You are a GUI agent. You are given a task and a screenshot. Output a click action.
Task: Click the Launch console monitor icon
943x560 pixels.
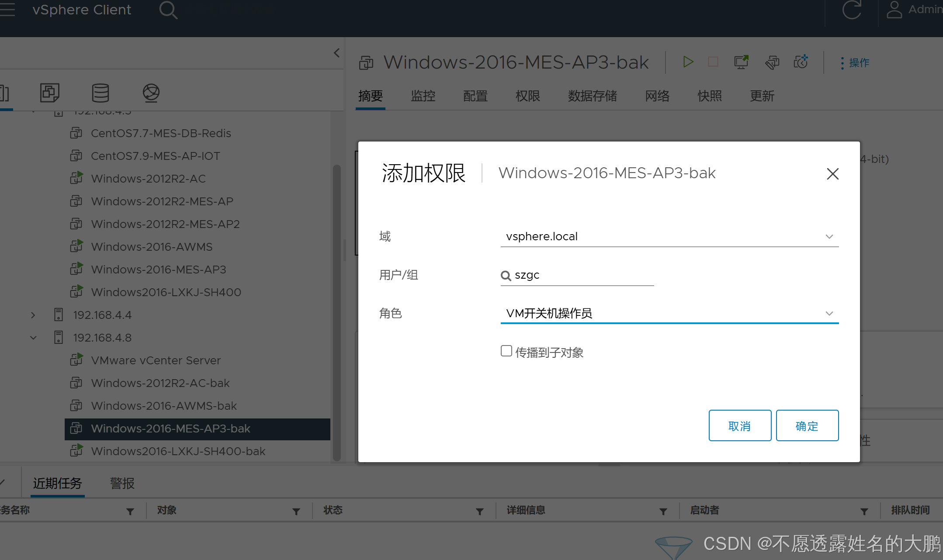[741, 62]
